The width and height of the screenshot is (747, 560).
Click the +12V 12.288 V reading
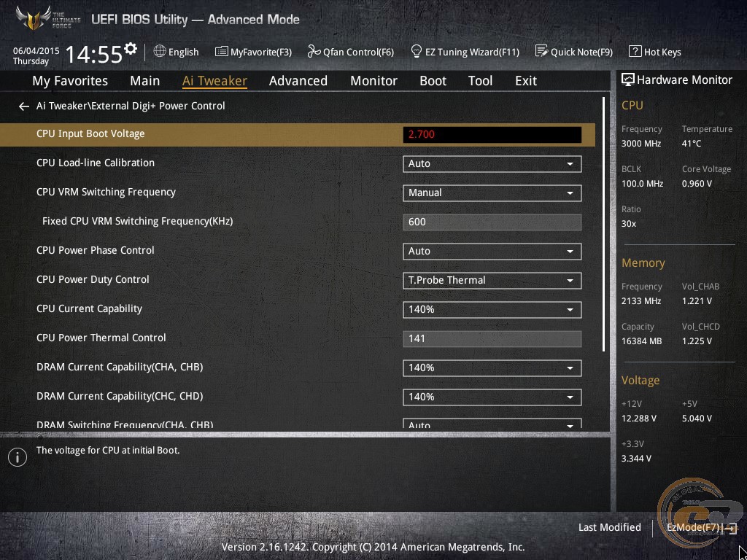[x=639, y=419]
